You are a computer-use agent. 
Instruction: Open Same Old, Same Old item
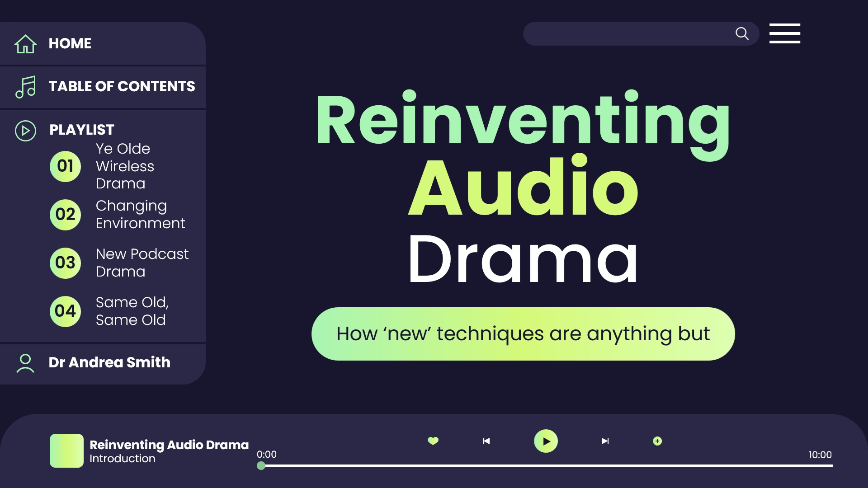[132, 311]
